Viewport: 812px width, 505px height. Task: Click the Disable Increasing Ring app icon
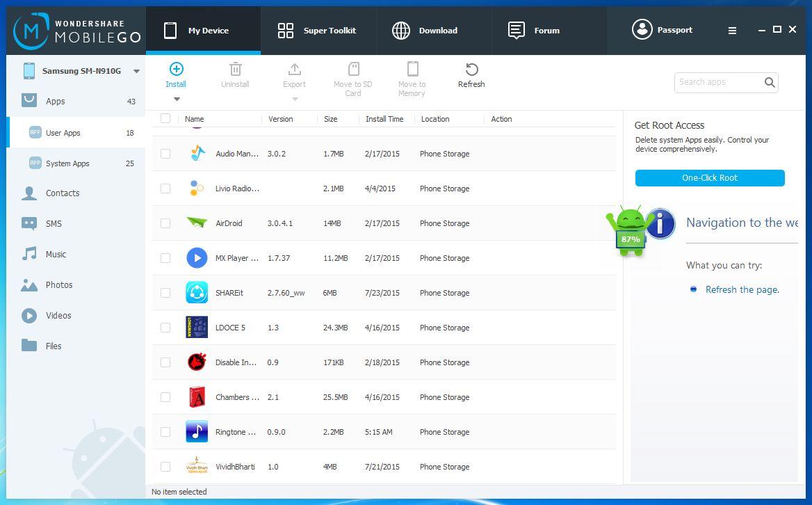197,362
